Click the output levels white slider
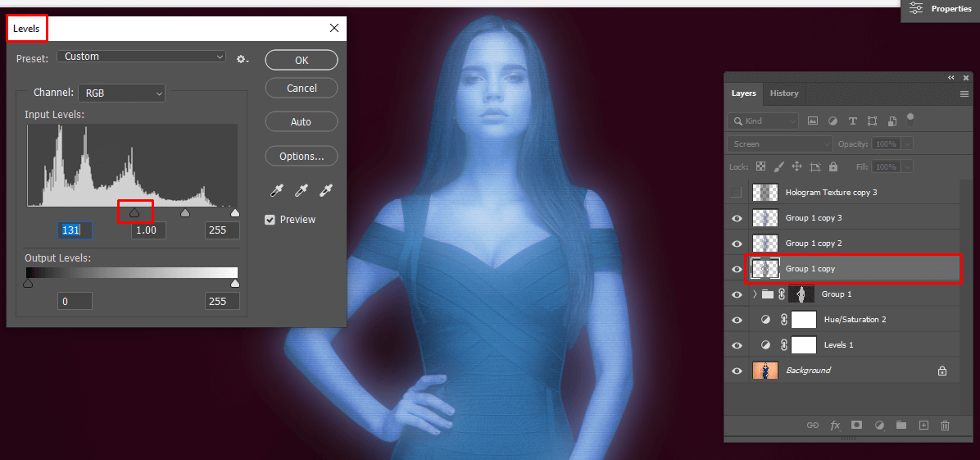980x460 pixels. (235, 284)
